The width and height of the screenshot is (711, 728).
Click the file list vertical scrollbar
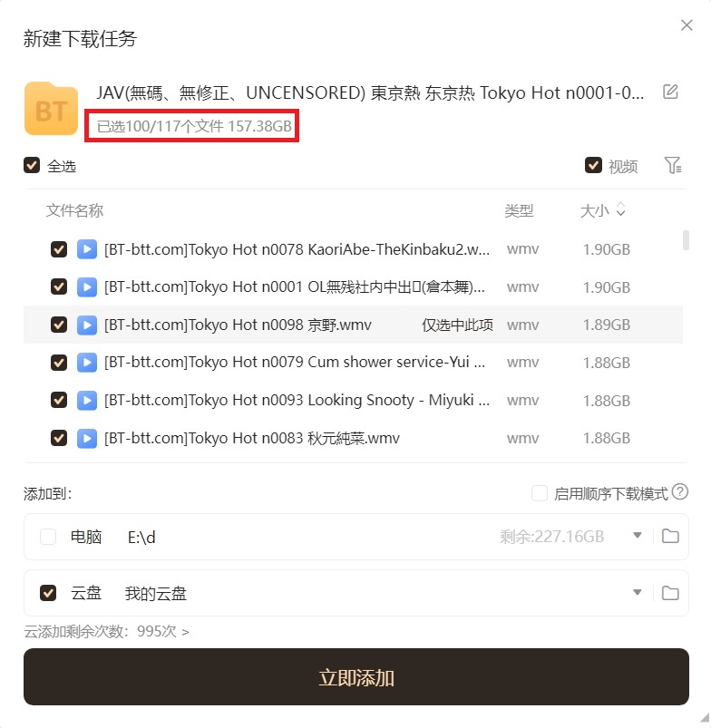coord(686,240)
